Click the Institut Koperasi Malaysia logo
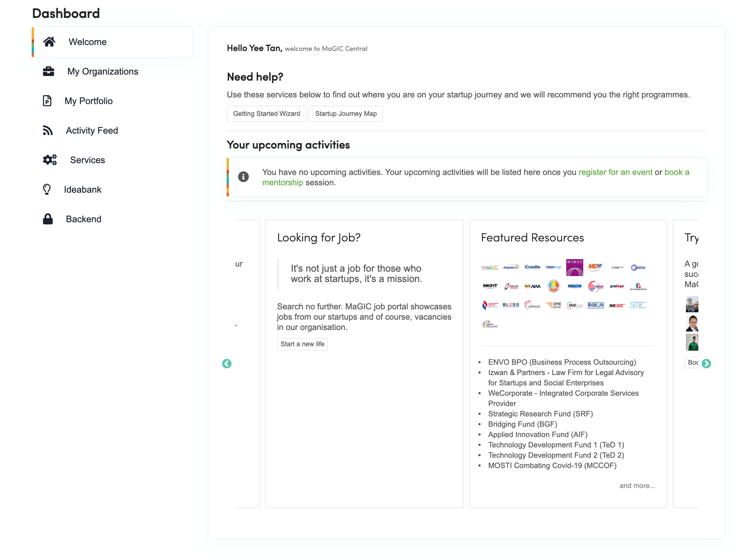756x560 pixels. (532, 305)
